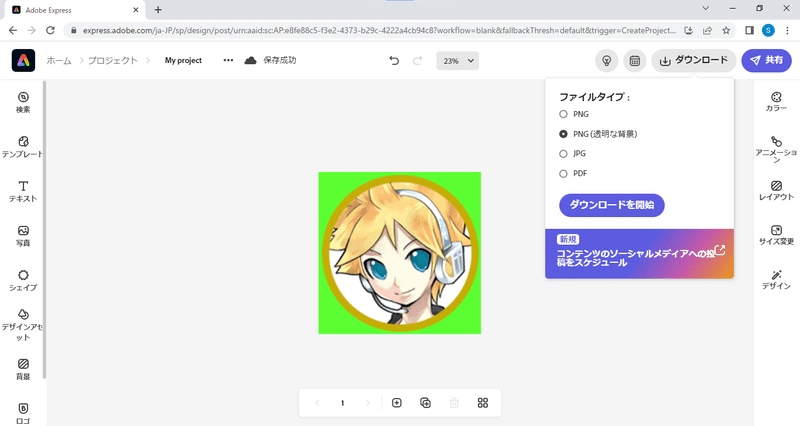This screenshot has height=426, width=800.
Task: Click the page number 1 indicator
Action: click(x=342, y=403)
